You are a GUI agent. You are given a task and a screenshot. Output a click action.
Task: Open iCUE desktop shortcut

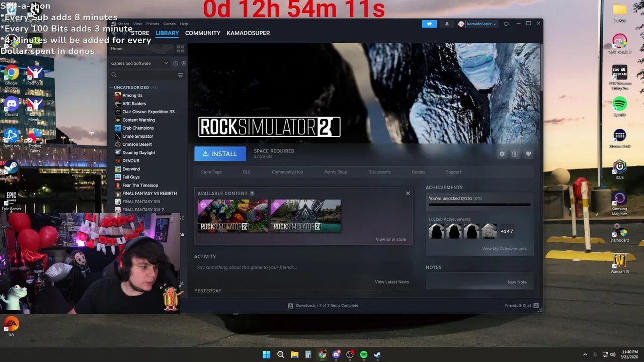coord(620,169)
